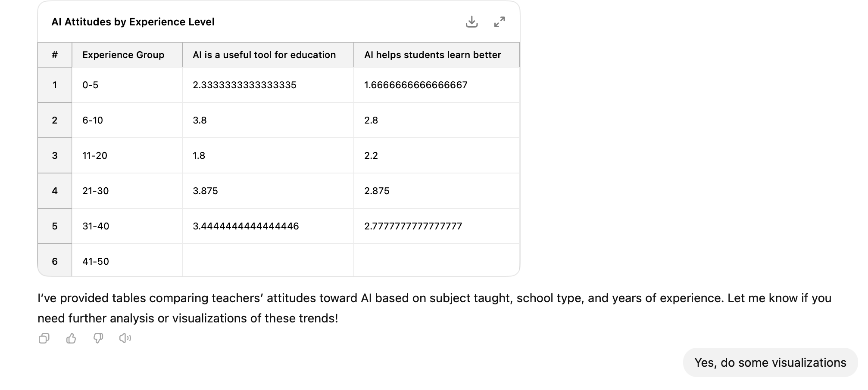The height and width of the screenshot is (390, 868).
Task: Select row number 6
Action: click(x=55, y=260)
